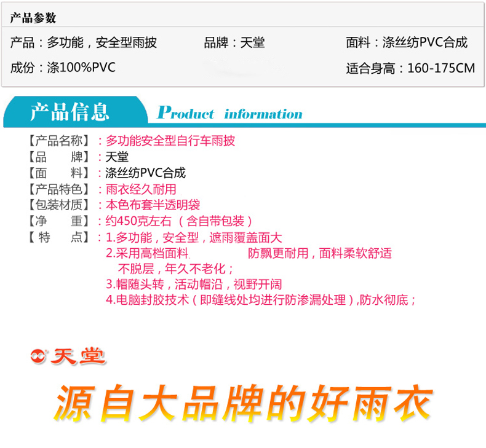Click the text 防飘更耐用，面料柔软舒适
This screenshot has width=486, height=448.
pyautogui.click(x=320, y=253)
